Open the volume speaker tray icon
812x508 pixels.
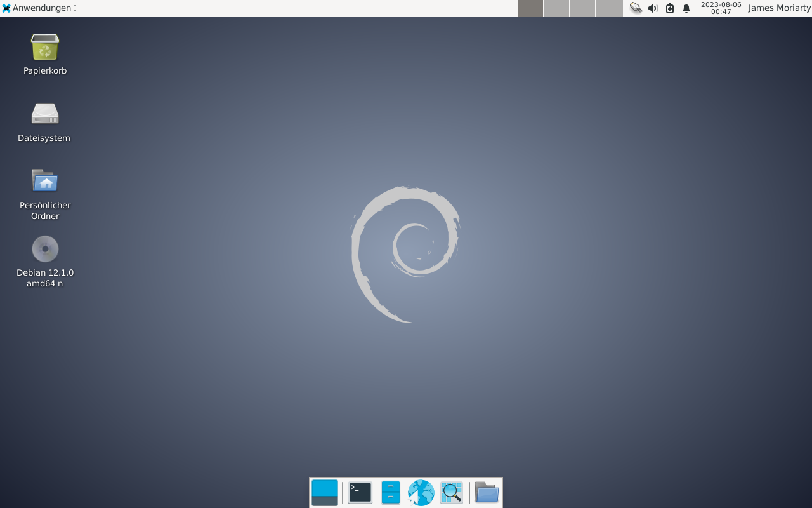click(x=653, y=8)
